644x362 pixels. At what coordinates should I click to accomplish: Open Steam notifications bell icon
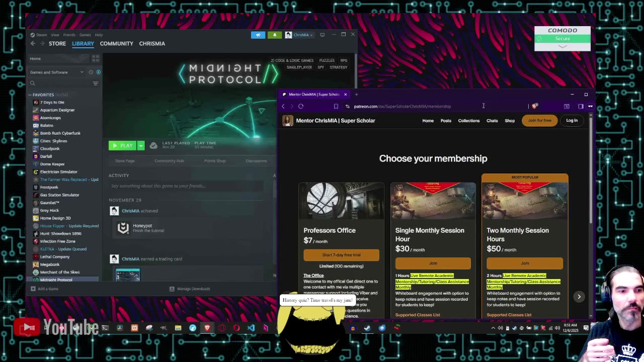click(x=275, y=35)
